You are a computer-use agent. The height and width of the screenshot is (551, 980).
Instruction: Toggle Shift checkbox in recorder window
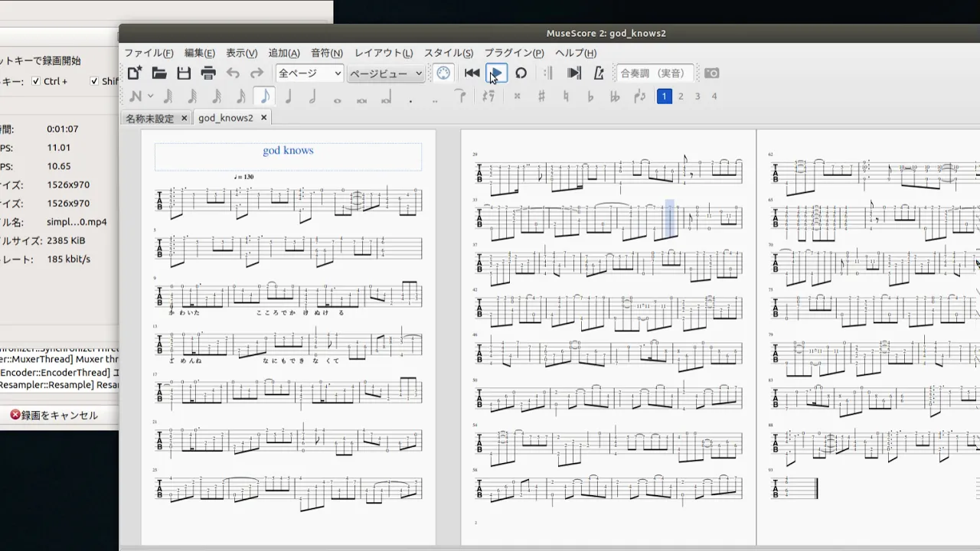[x=94, y=81]
